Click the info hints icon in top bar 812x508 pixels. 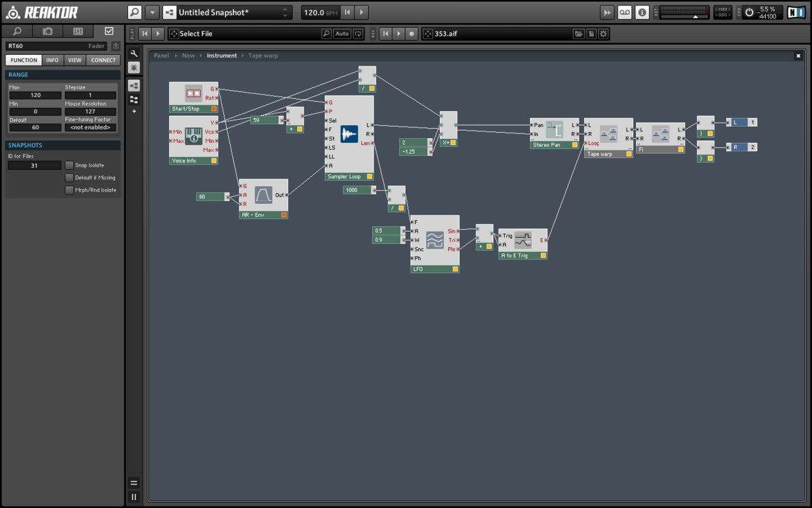[642, 12]
